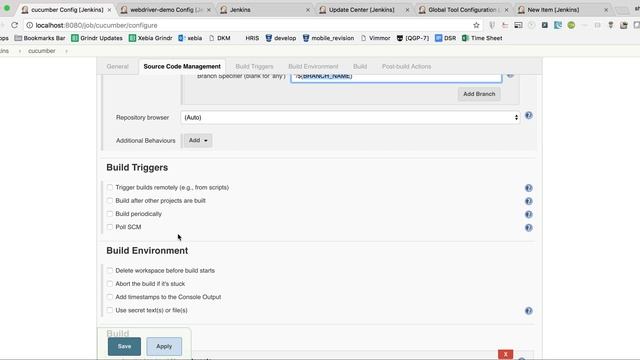Bookmark this page with the star icon

(x=476, y=25)
